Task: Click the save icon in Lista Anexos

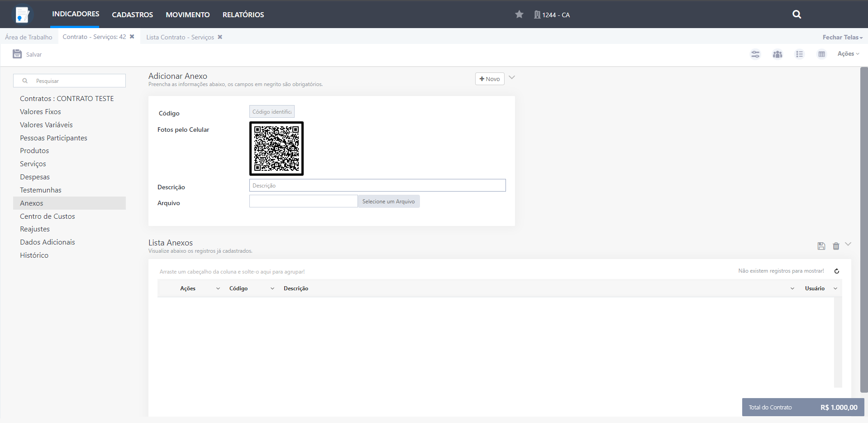Action: click(x=821, y=246)
